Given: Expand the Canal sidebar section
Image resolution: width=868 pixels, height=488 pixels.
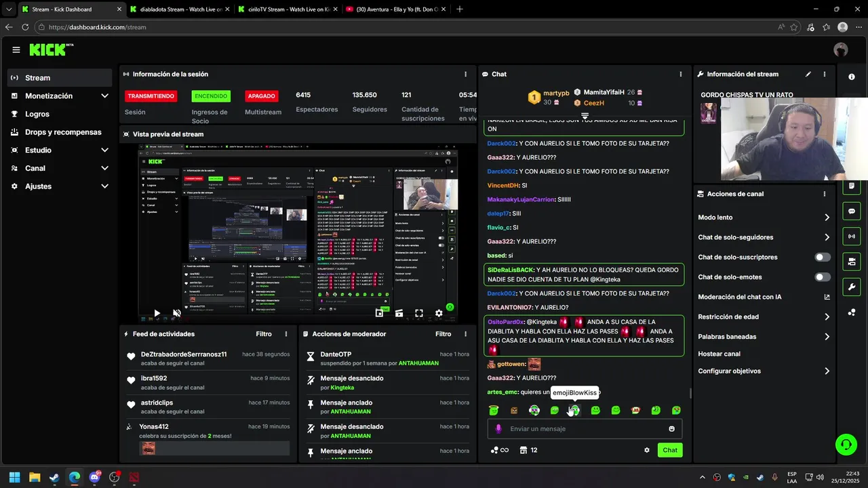Looking at the screenshot, I should pyautogui.click(x=60, y=168).
